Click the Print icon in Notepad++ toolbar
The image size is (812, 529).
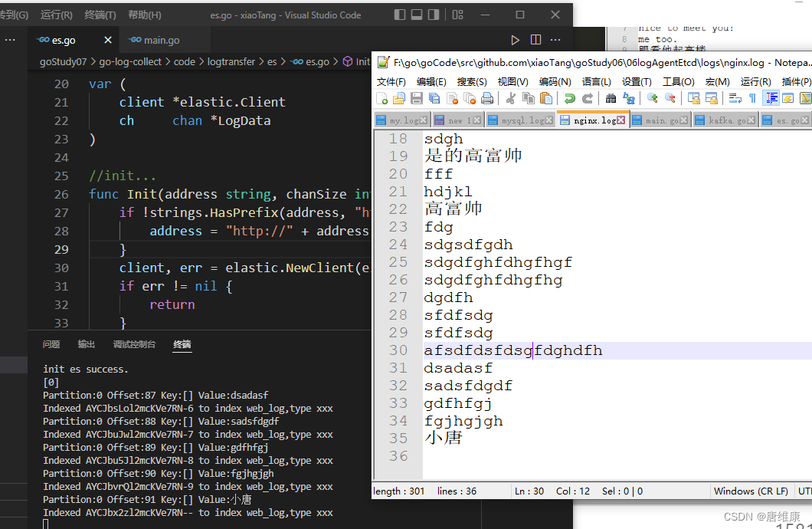pos(488,98)
